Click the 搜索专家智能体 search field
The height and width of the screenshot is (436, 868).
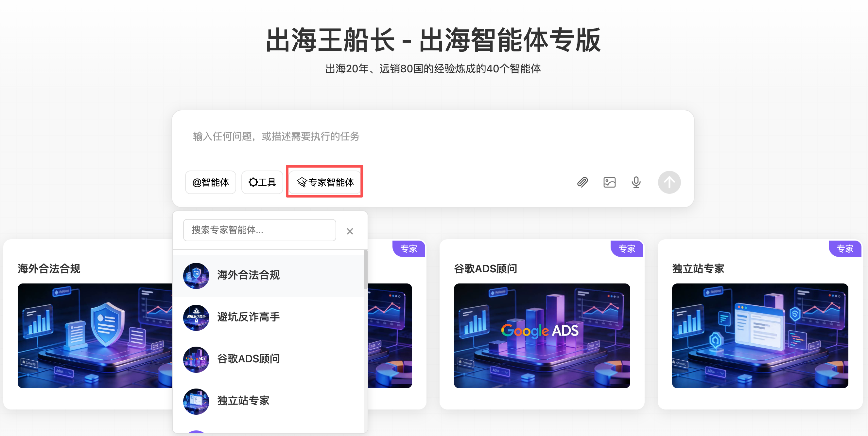coord(259,230)
